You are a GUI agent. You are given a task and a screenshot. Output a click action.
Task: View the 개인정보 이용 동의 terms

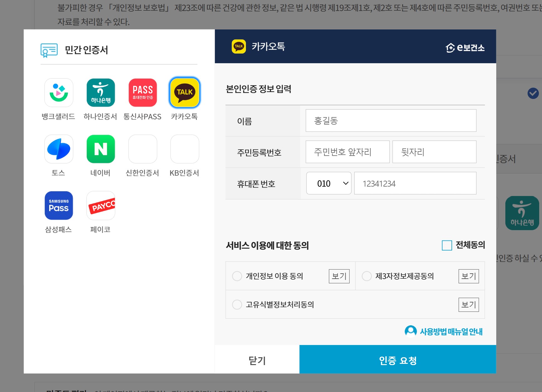pos(339,276)
